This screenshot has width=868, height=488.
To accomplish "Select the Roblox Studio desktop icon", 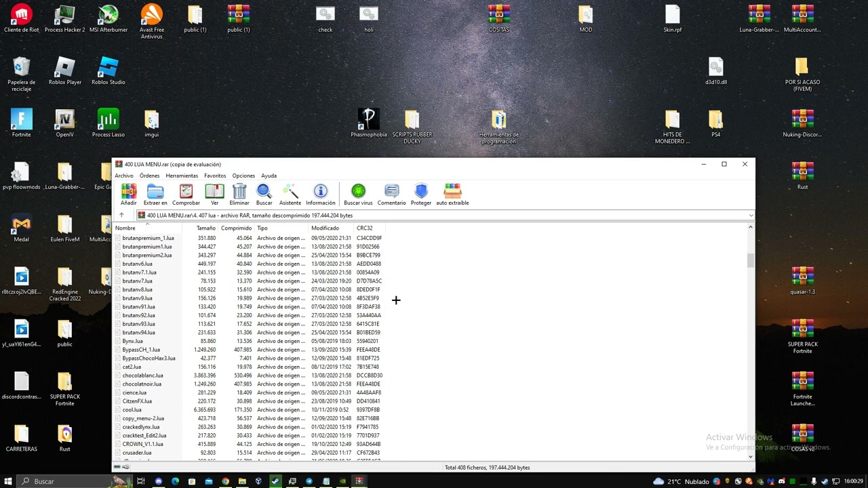I will click(x=108, y=71).
